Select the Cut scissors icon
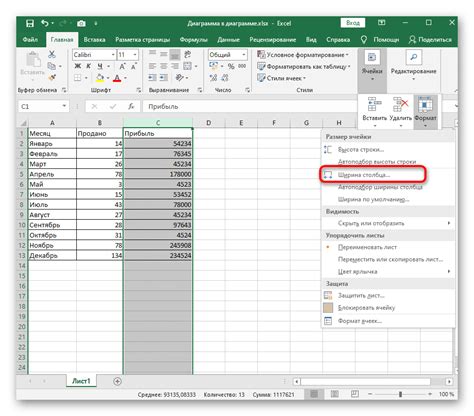This screenshot has height=416, width=474. click(52, 54)
